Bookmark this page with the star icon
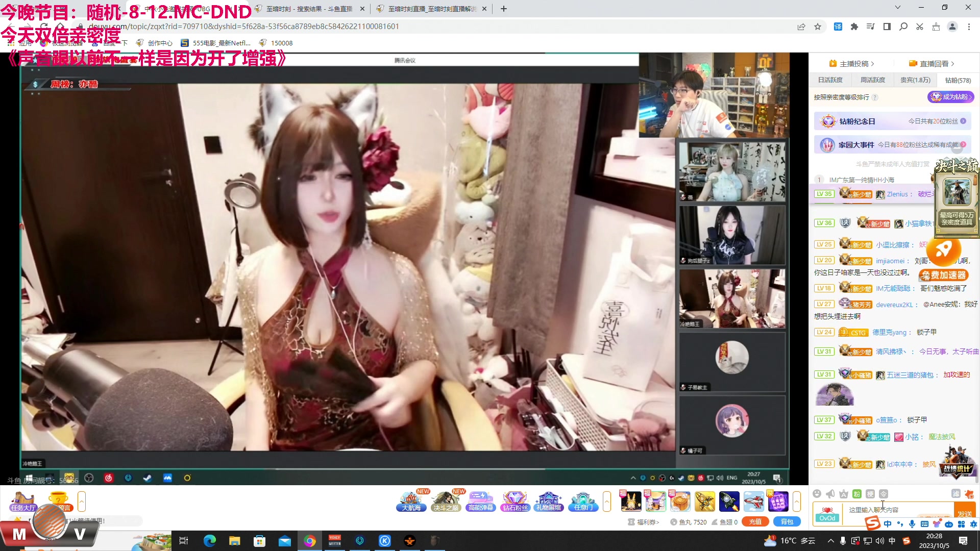 (818, 27)
